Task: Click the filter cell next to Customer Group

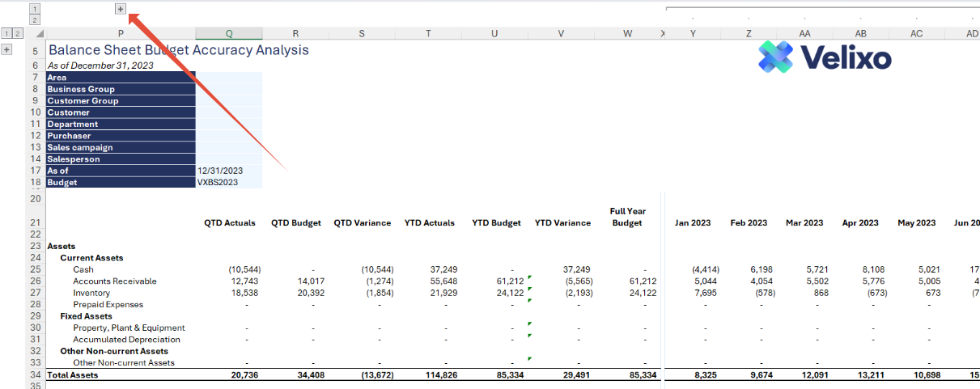Action: (x=229, y=100)
